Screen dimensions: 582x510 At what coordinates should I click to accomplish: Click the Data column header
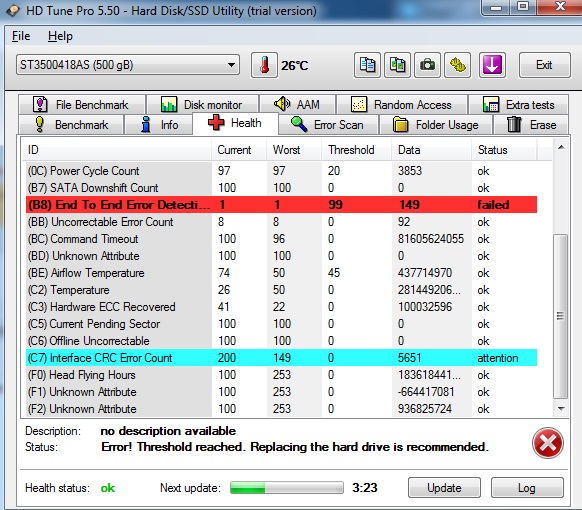(x=432, y=150)
